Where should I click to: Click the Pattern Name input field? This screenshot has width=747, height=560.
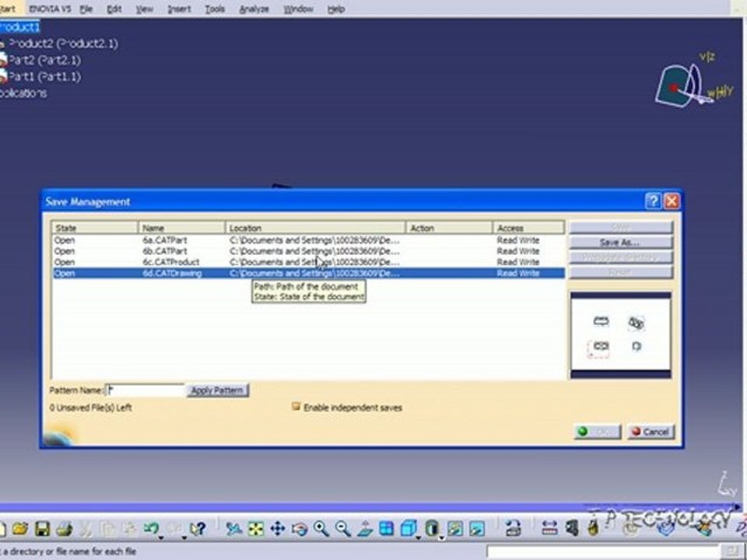click(145, 390)
